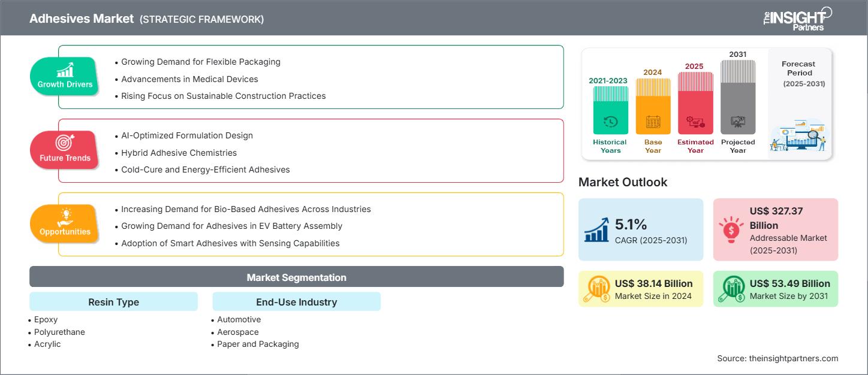The height and width of the screenshot is (375, 868).
Task: Click the blue CAGR bar chart icon
Action: coord(596,229)
